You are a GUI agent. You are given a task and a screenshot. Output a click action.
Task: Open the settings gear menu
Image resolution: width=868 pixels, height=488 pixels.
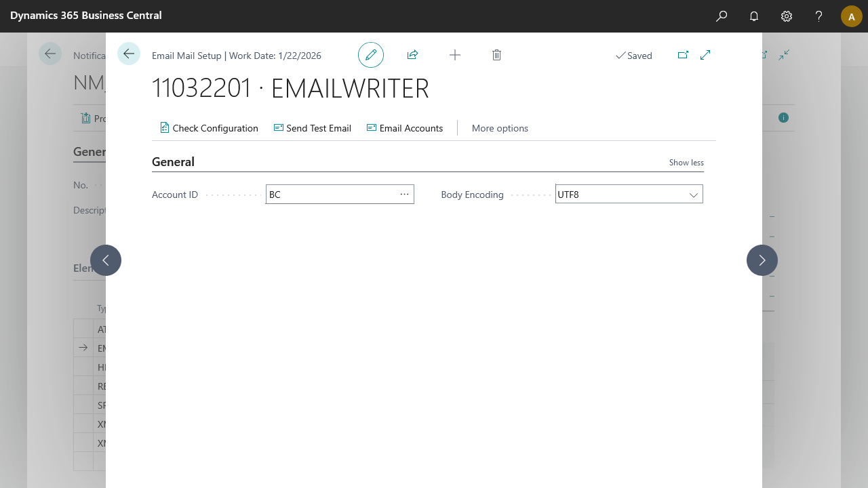[787, 16]
